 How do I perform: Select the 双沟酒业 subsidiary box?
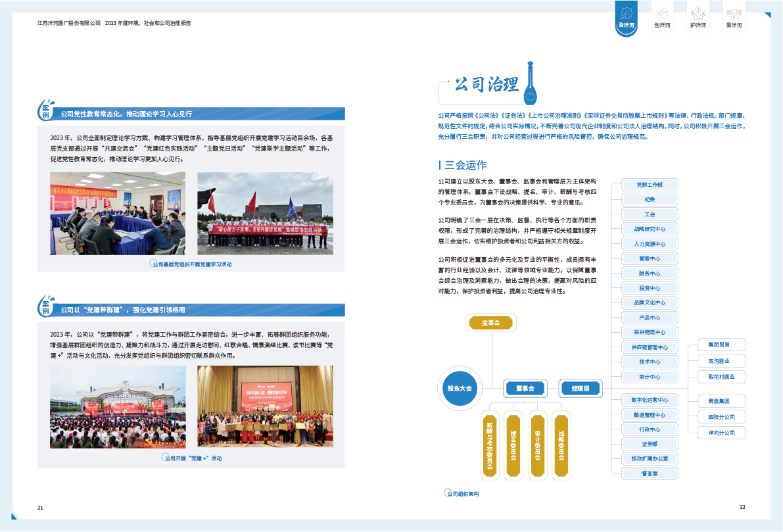[722, 360]
